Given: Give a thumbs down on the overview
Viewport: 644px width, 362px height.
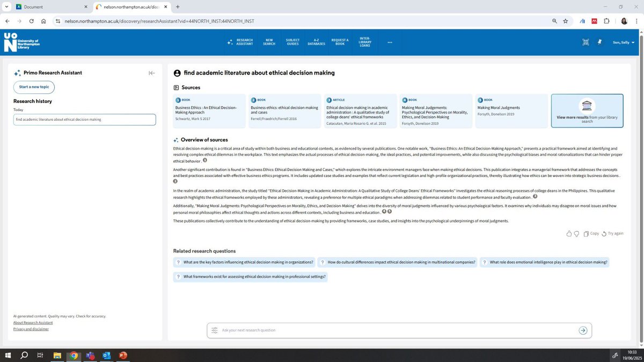Looking at the screenshot, I should tap(576, 233).
